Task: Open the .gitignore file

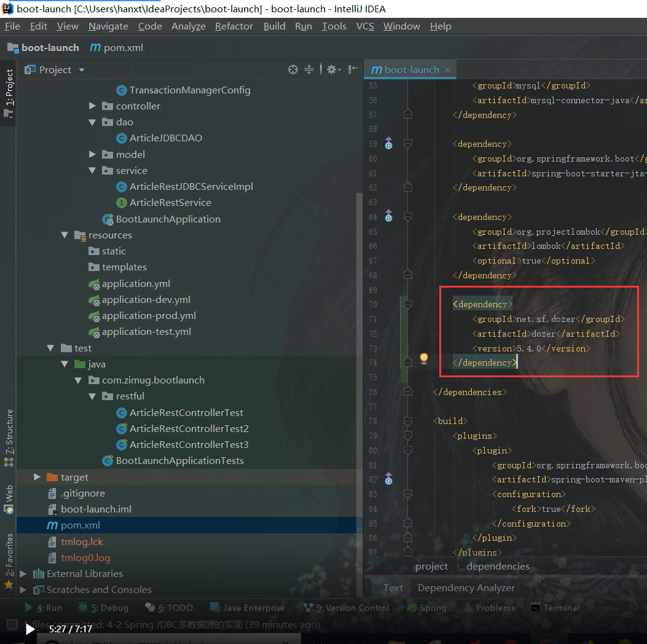Action: (76, 493)
